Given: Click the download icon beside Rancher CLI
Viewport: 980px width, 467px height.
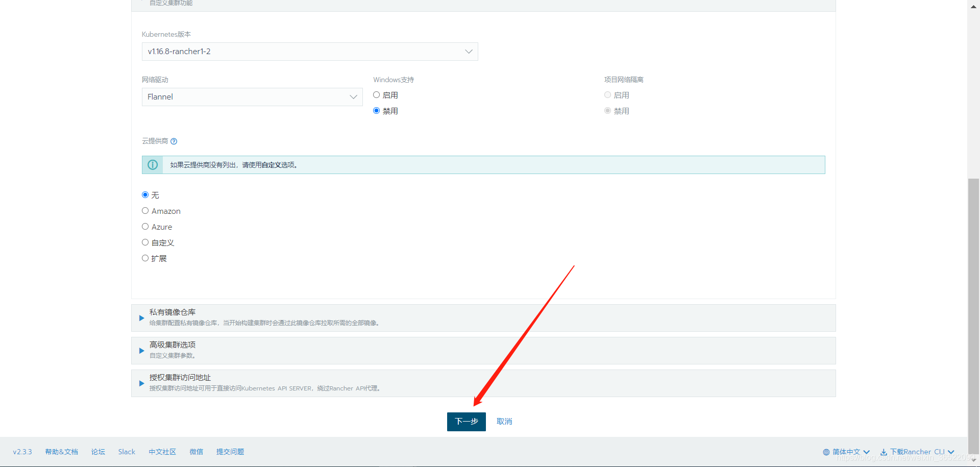Looking at the screenshot, I should pos(884,452).
